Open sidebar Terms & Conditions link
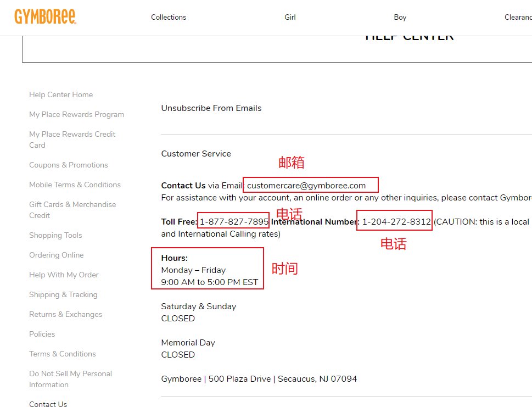This screenshot has height=407, width=532. tap(63, 354)
